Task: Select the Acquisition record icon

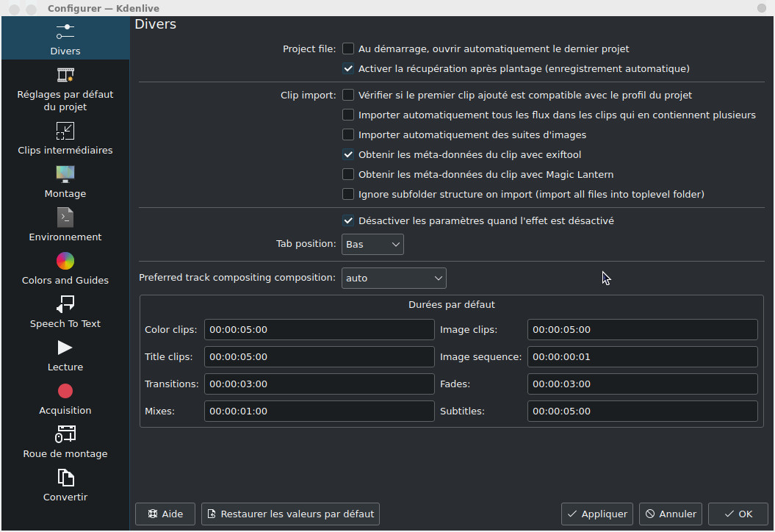Action: (x=65, y=391)
